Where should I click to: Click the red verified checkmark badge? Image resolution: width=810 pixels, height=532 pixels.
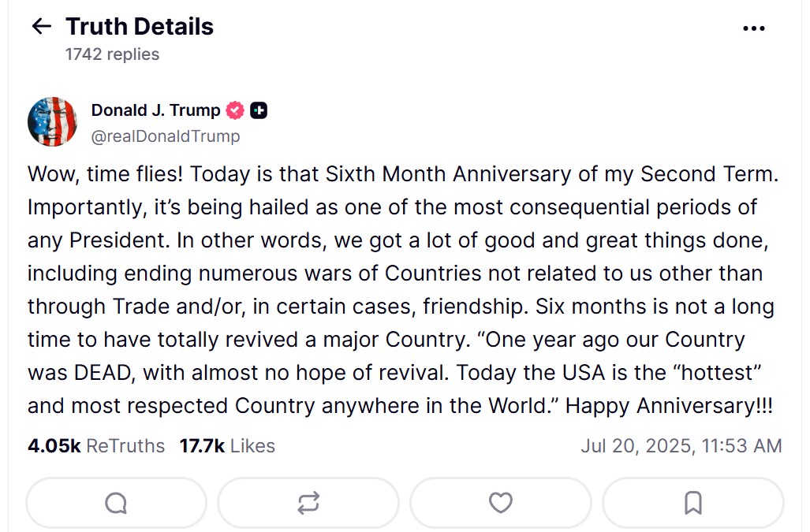235,111
